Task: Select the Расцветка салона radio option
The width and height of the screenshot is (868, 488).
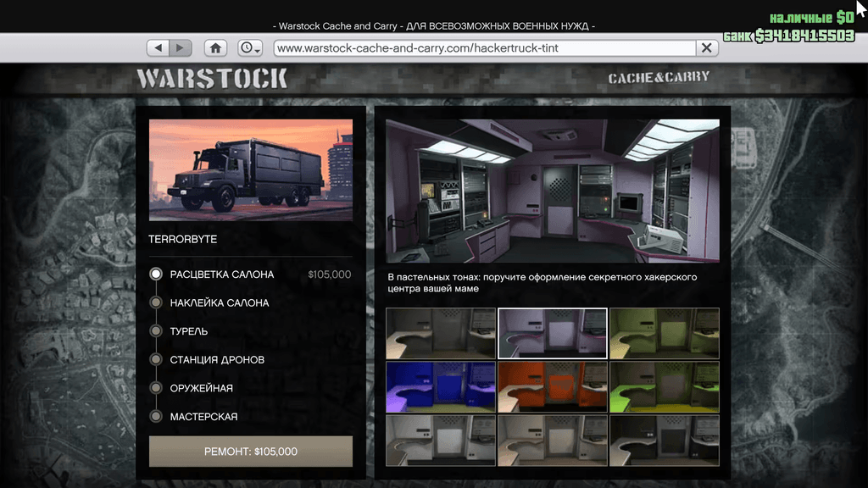Action: (156, 274)
